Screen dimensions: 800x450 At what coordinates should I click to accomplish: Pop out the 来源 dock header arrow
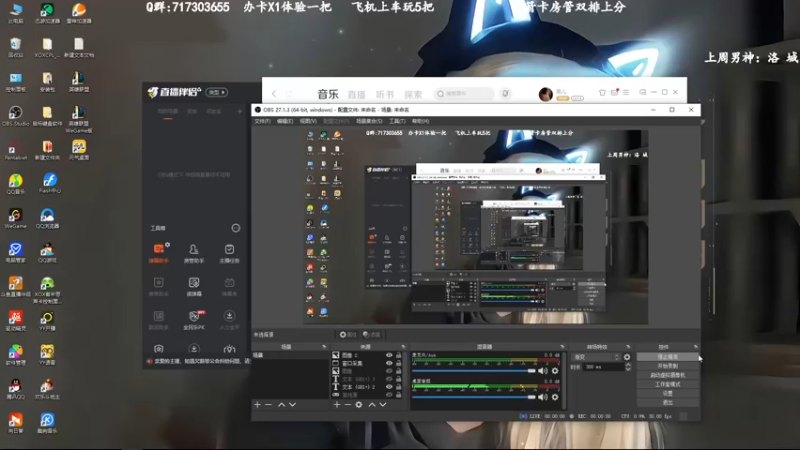coord(403,347)
